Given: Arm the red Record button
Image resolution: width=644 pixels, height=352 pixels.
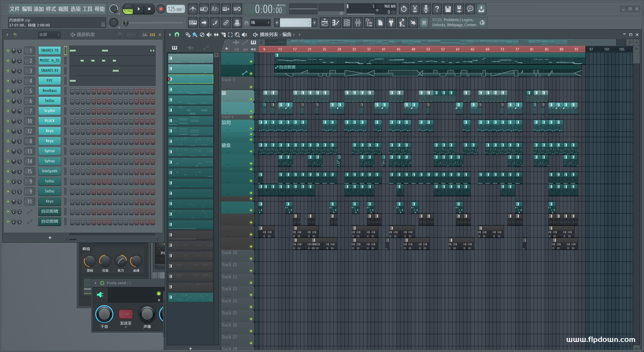Looking at the screenshot, I should point(161,9).
